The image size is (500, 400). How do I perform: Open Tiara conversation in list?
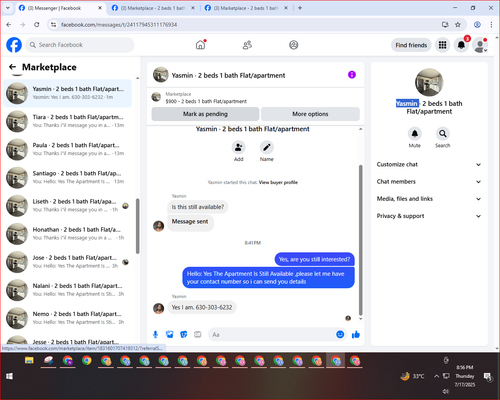tap(67, 121)
